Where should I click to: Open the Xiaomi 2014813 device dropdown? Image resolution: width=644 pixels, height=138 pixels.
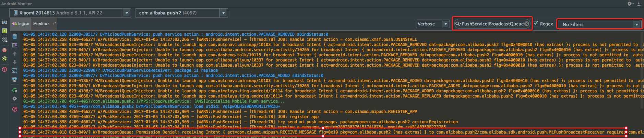point(70,13)
